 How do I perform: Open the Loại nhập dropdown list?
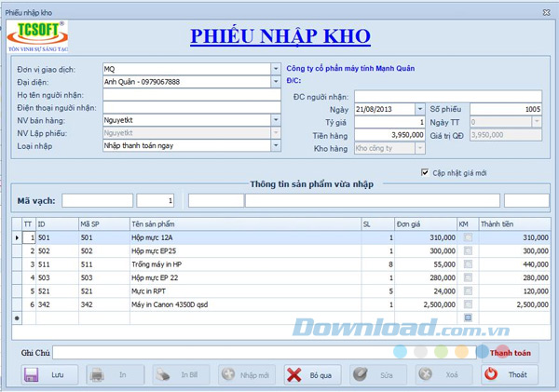click(x=276, y=145)
